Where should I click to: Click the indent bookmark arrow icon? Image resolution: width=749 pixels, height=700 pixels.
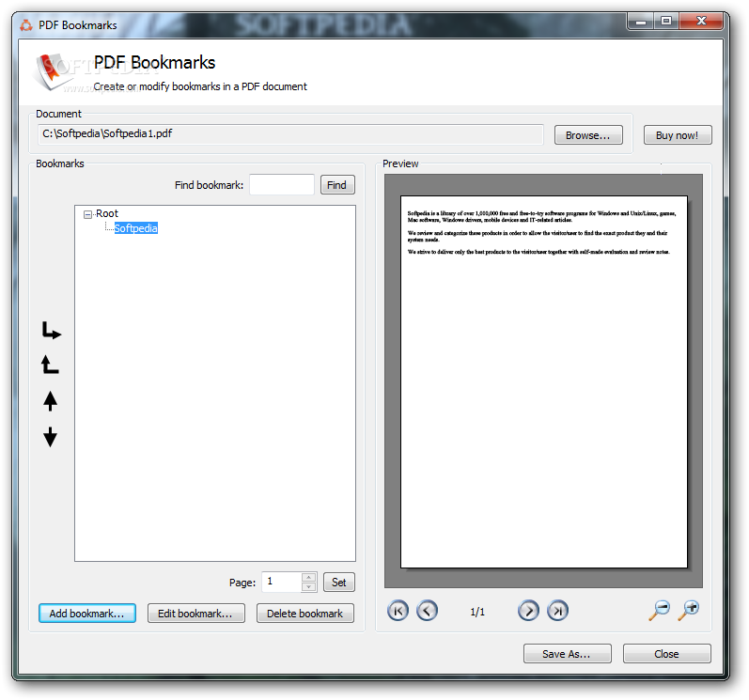click(52, 331)
